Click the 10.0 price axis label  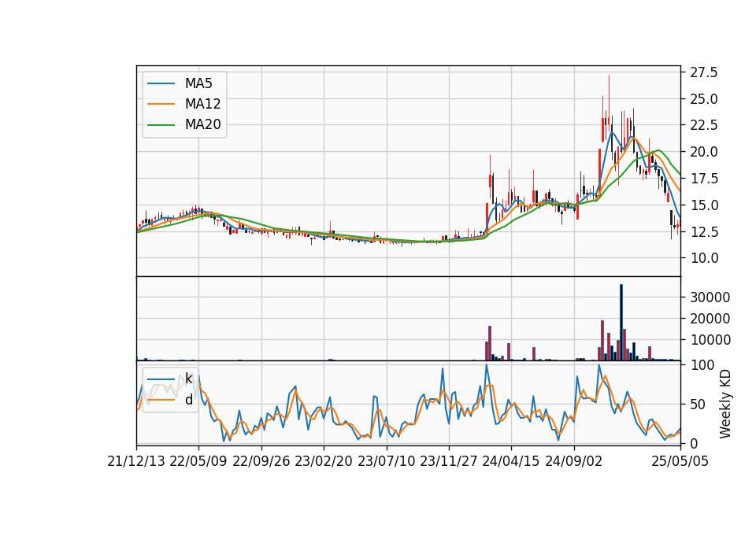(704, 258)
